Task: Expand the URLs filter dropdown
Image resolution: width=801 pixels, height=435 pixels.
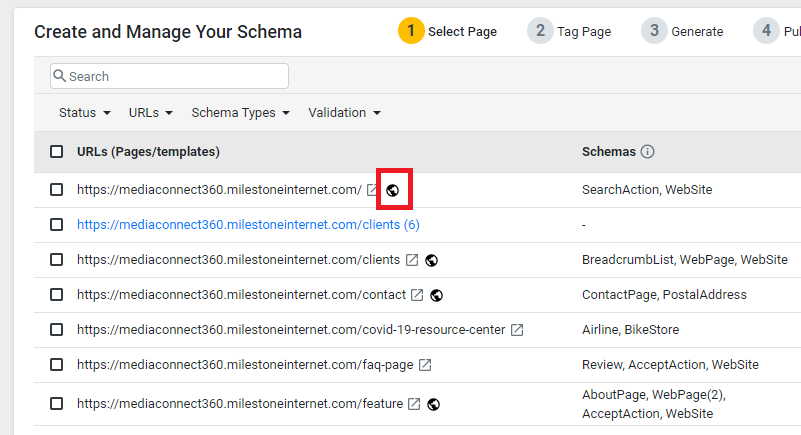Action: pyautogui.click(x=151, y=113)
